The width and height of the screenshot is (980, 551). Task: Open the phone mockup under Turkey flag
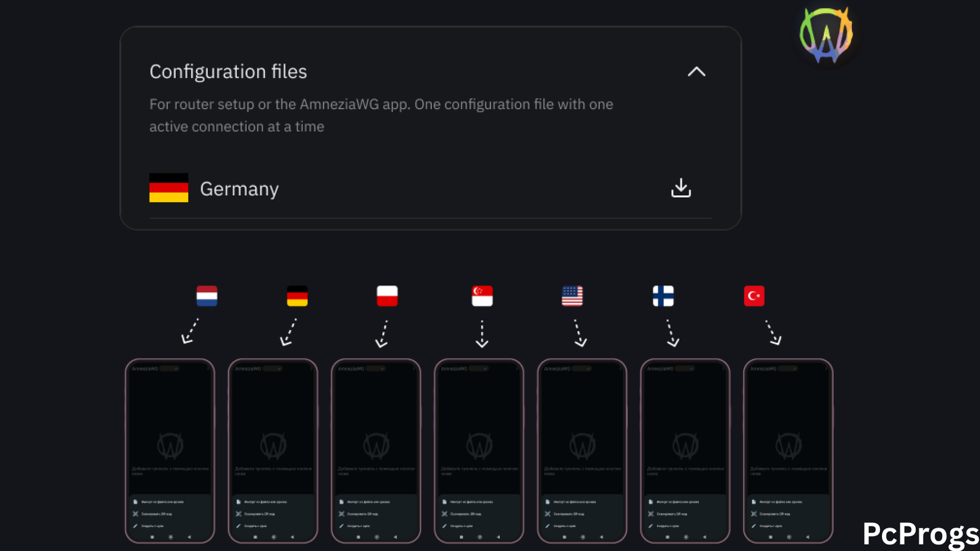pos(788,451)
